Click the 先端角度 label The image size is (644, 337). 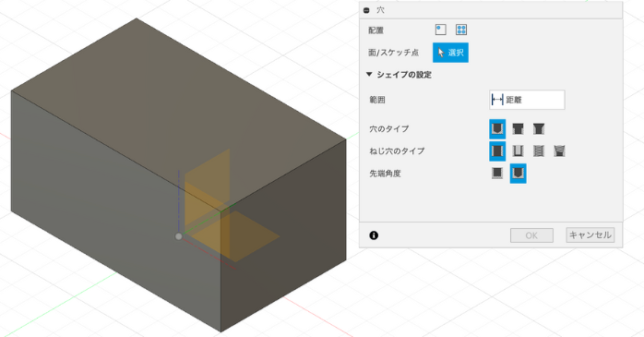coord(385,174)
